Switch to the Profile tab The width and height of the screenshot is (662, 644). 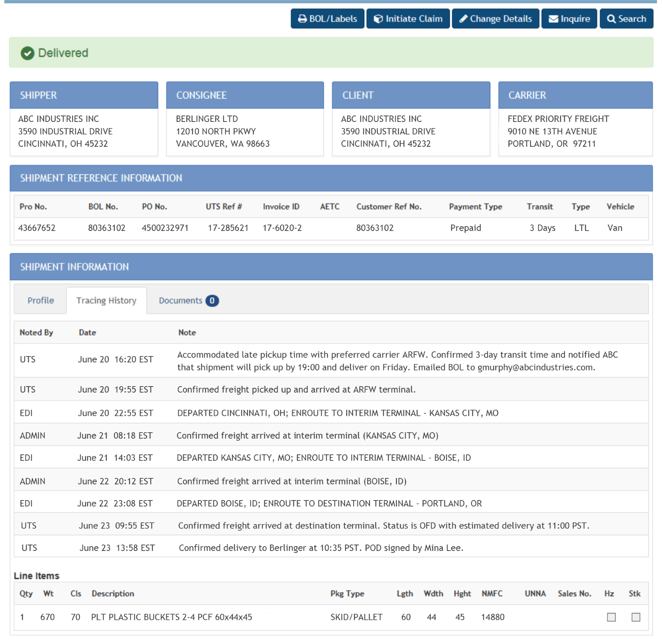click(40, 300)
